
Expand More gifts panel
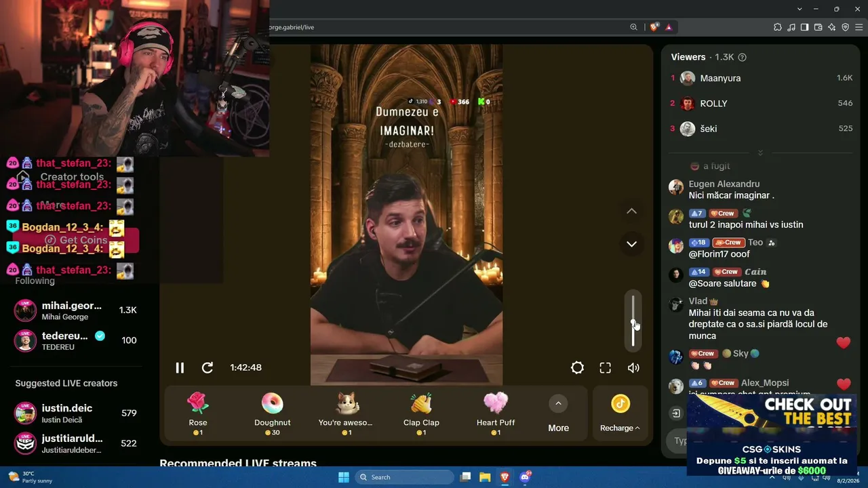pyautogui.click(x=558, y=413)
